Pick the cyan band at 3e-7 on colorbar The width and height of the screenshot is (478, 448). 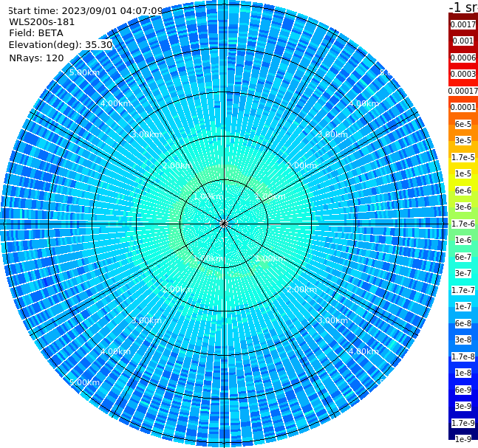[463, 273]
